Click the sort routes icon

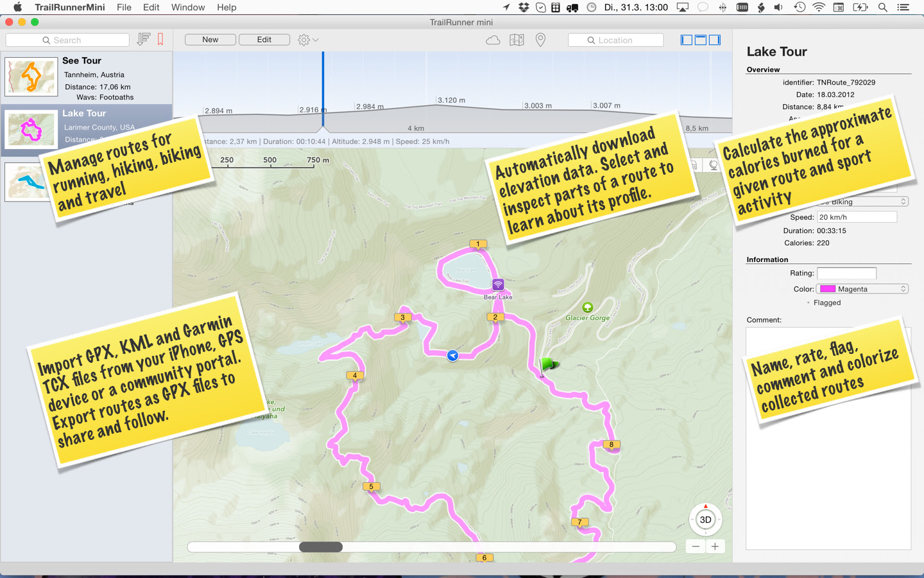click(143, 39)
